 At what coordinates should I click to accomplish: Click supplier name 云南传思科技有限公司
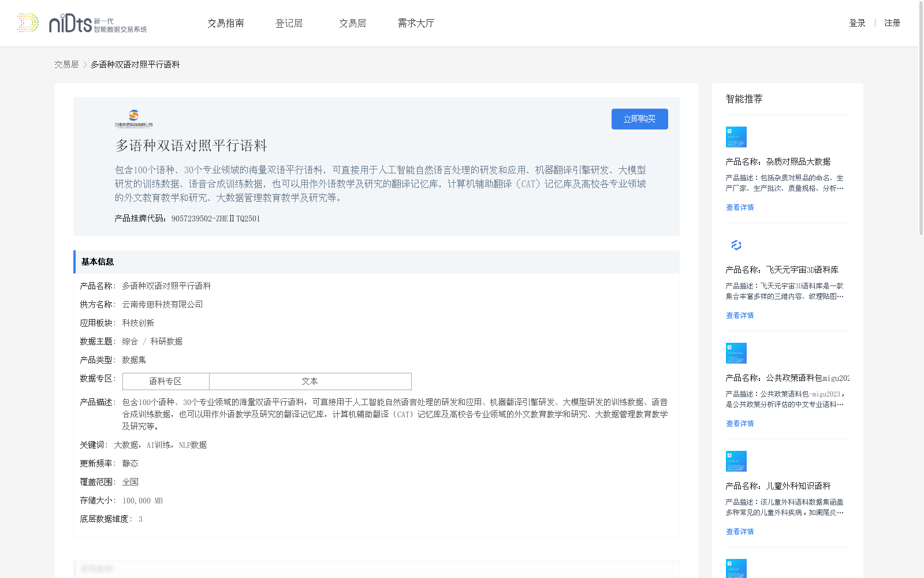point(162,305)
